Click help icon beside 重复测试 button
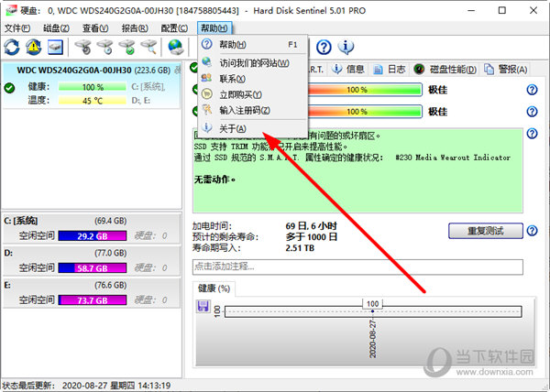The image size is (550, 392). point(532,231)
